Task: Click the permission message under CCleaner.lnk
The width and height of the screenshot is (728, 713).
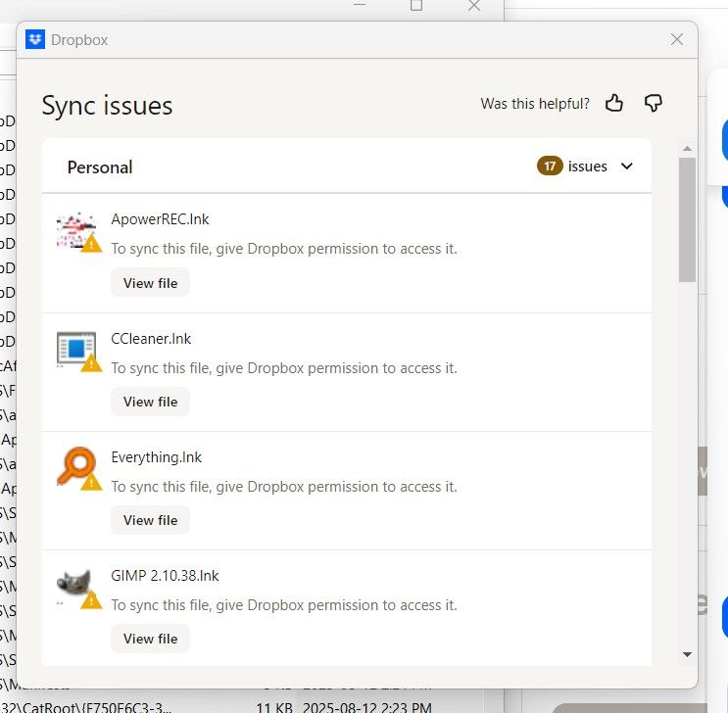Action: (284, 368)
